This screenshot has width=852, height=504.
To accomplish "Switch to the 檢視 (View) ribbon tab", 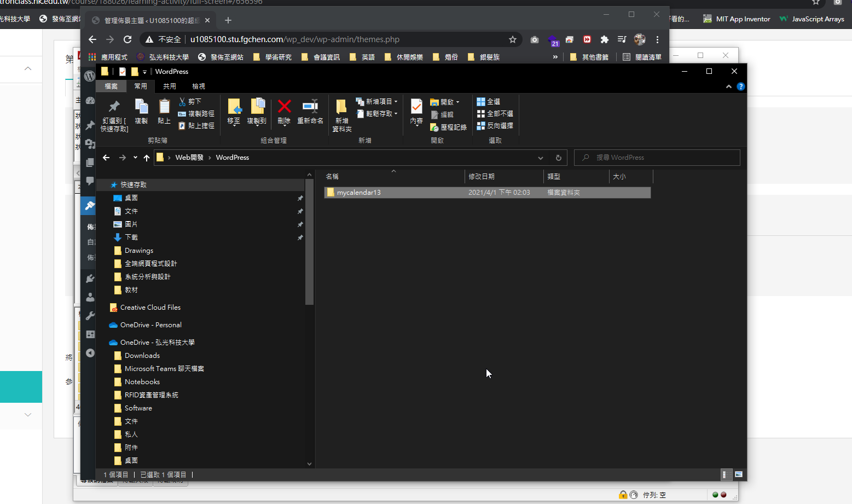I will pos(198,86).
